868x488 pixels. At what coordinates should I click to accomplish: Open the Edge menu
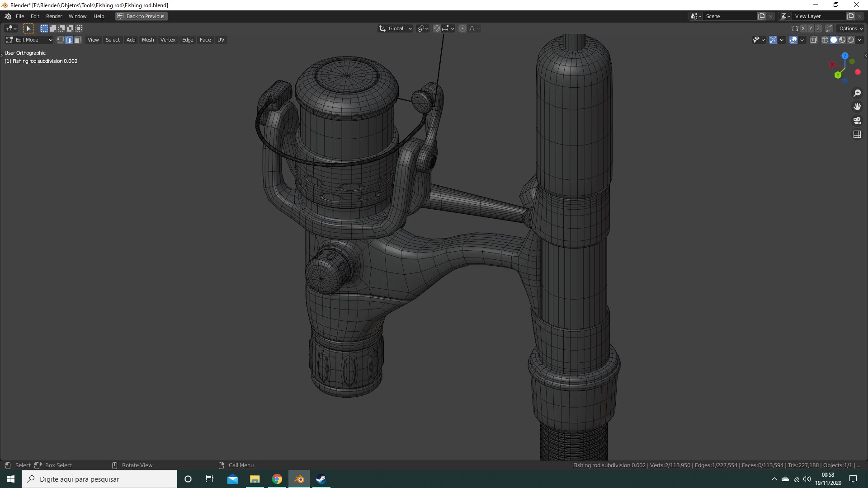point(188,40)
